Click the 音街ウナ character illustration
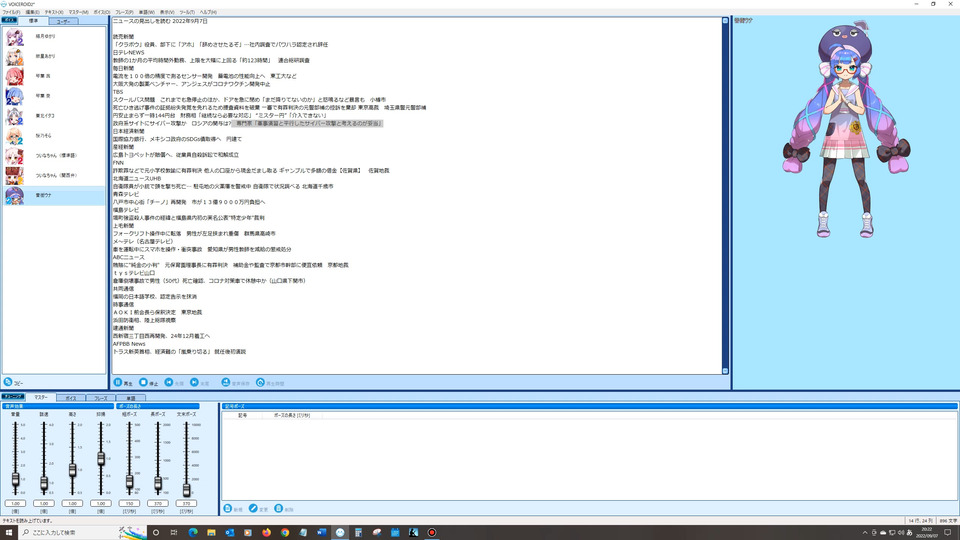 coord(846,130)
